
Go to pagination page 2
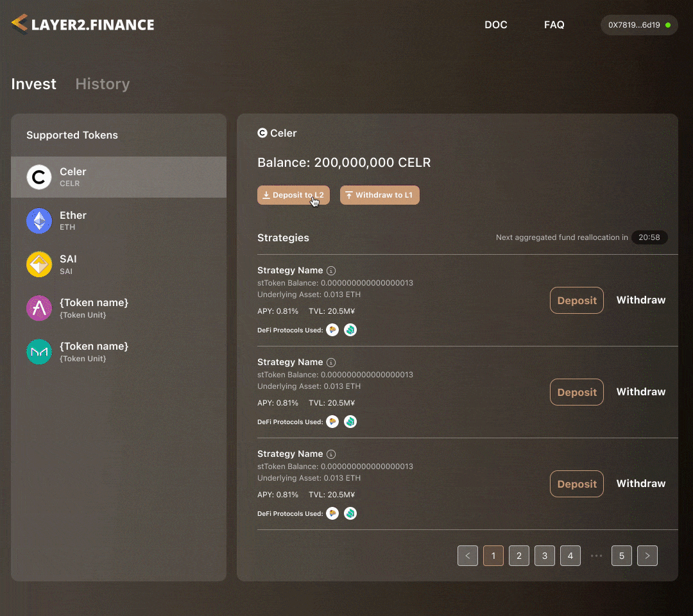click(x=519, y=556)
